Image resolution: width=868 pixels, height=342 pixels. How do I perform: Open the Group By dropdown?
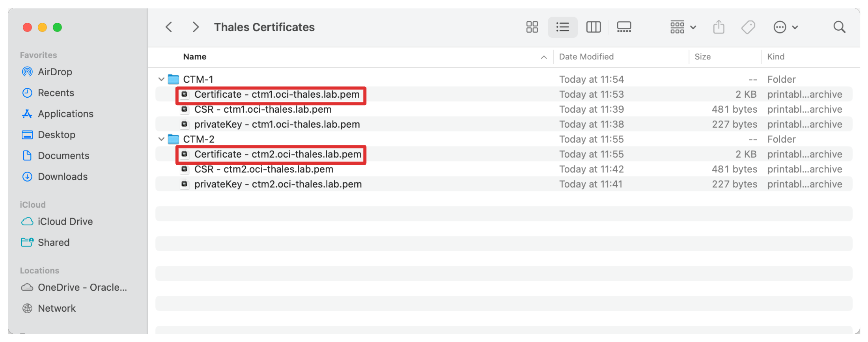pyautogui.click(x=683, y=27)
